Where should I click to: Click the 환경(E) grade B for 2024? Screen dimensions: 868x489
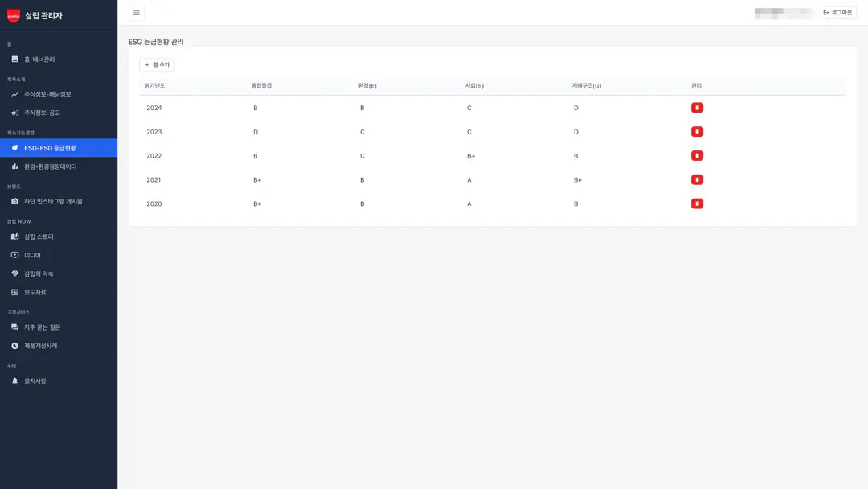[x=362, y=108]
